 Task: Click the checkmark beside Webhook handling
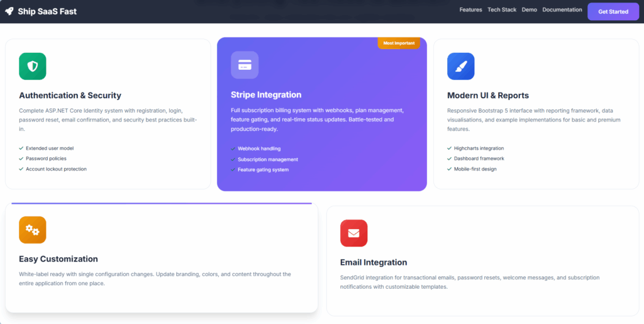tap(233, 149)
